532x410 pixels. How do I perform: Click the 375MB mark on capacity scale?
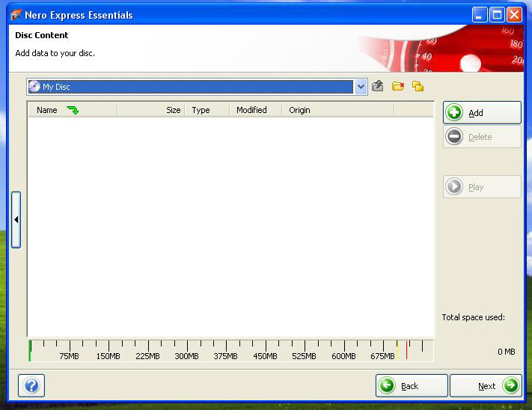point(226,356)
